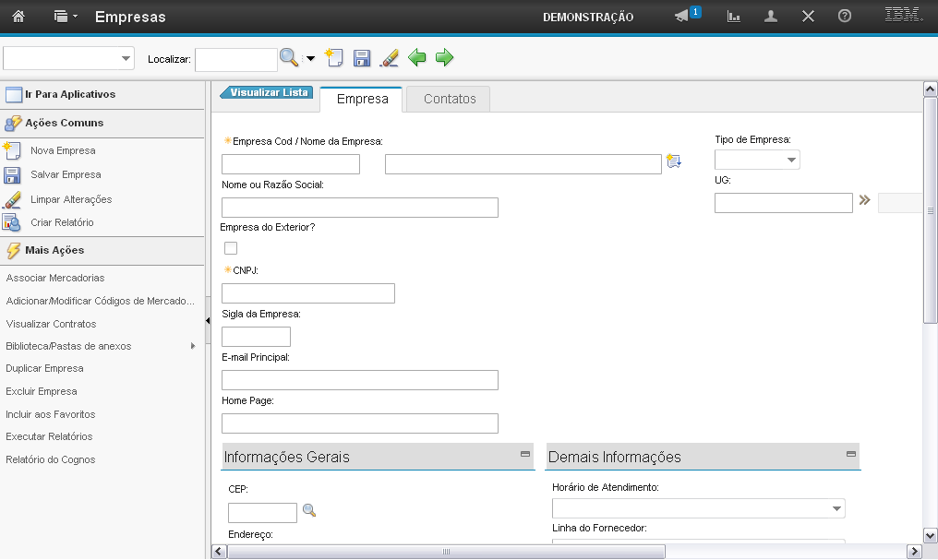Viewport: 938px width, 560px height.
Task: Collapse the Informações Gerais section
Action: [x=525, y=454]
